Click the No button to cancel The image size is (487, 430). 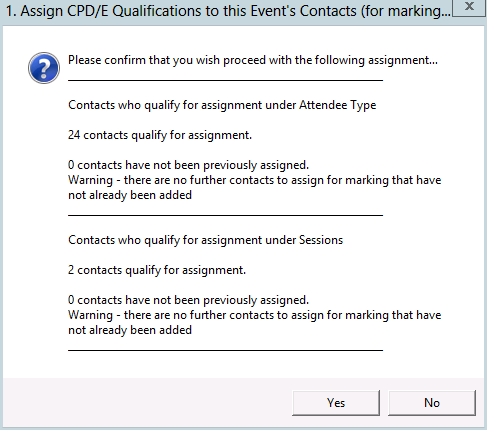pyautogui.click(x=432, y=403)
